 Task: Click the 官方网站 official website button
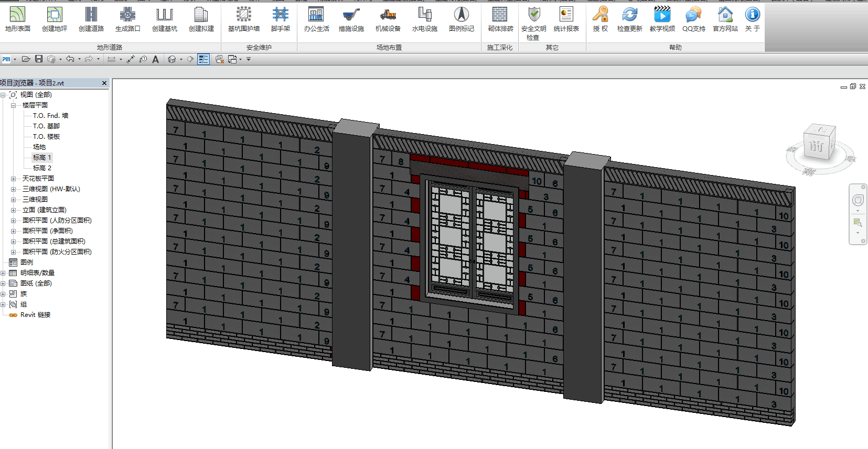click(725, 19)
